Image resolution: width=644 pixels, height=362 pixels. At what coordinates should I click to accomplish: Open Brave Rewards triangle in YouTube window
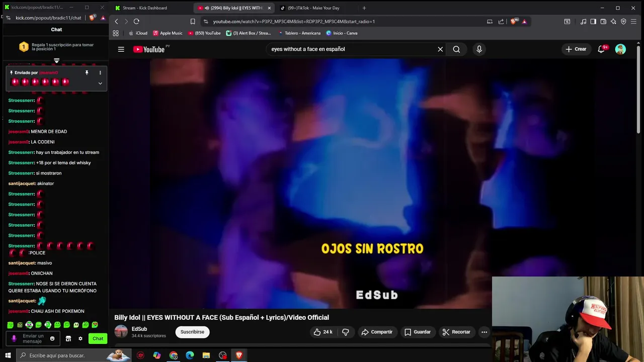(x=524, y=22)
